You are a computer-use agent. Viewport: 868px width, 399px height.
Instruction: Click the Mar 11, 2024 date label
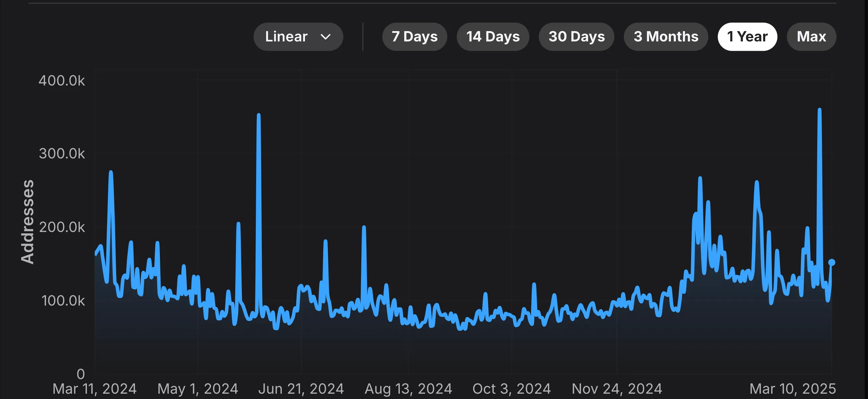94,389
